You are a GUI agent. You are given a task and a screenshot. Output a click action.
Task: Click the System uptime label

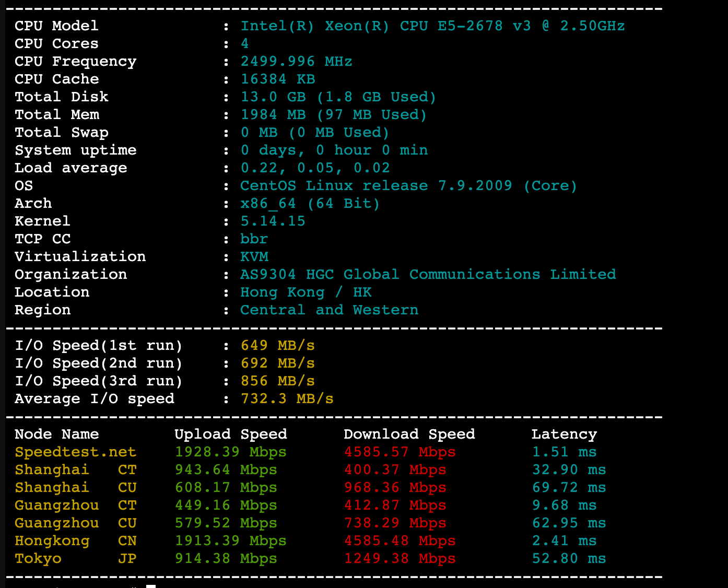75,150
